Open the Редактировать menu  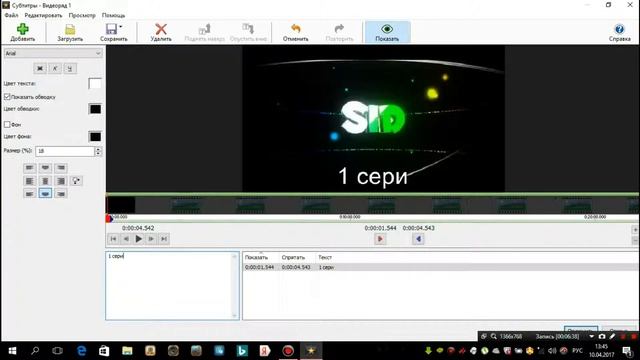tap(43, 16)
